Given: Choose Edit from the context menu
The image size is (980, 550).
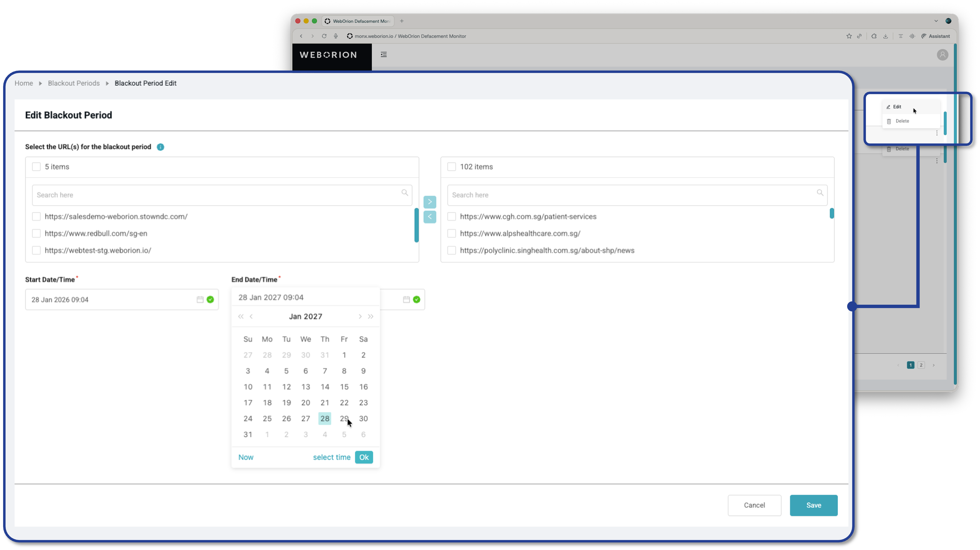Looking at the screenshot, I should [897, 107].
